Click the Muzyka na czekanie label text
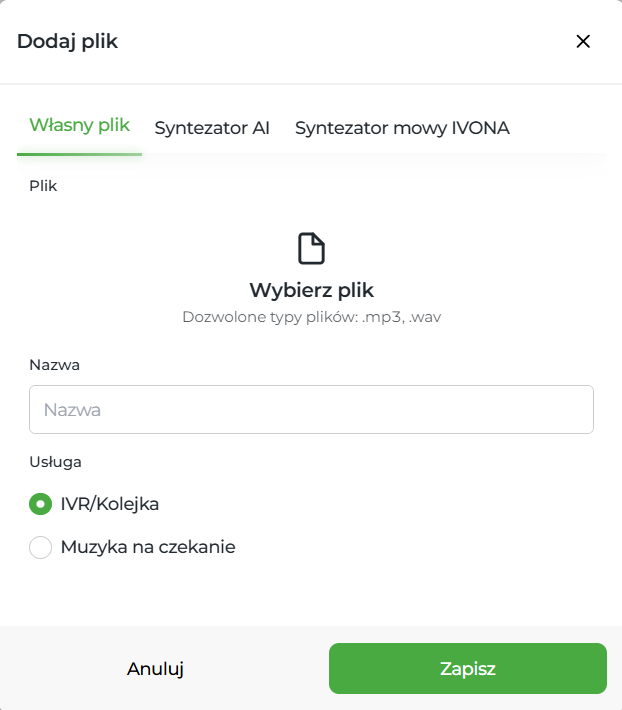The height and width of the screenshot is (710, 622). (x=148, y=548)
